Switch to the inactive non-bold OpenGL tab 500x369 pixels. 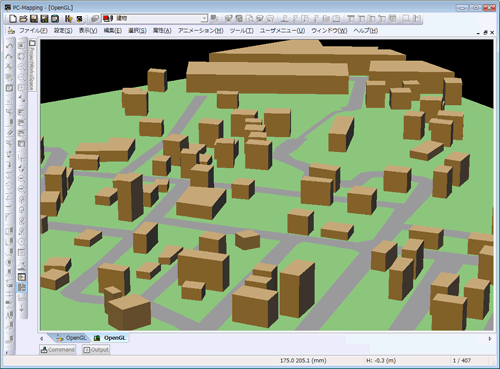(x=71, y=338)
